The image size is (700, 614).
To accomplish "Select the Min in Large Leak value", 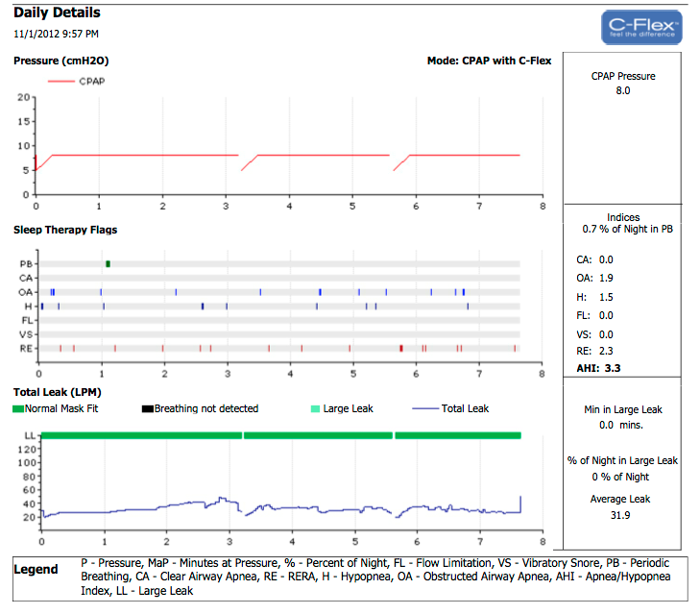I will [622, 425].
